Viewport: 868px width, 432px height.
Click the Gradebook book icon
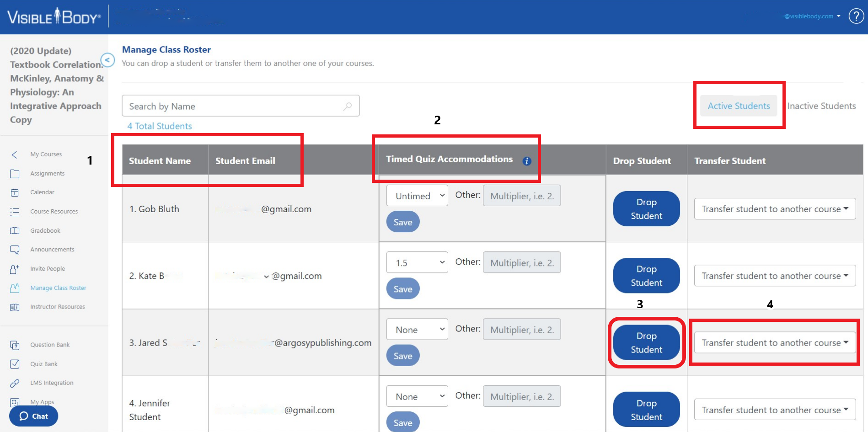pos(15,231)
